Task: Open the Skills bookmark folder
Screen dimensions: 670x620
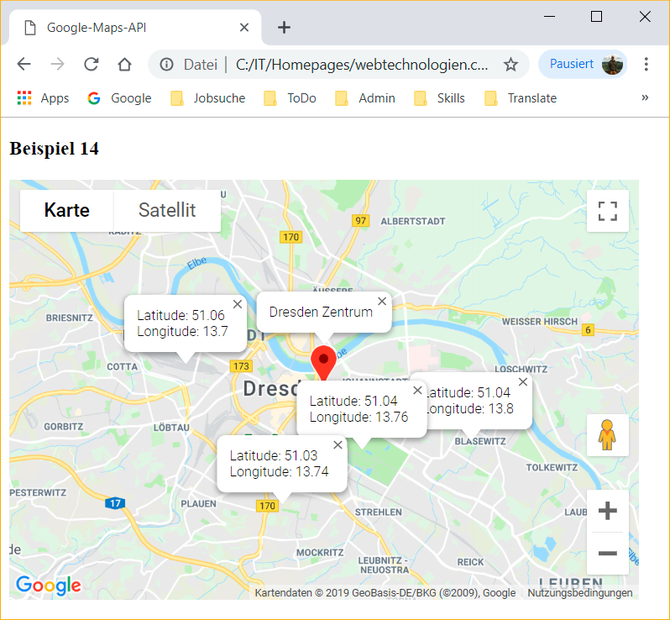Action: 439,98
